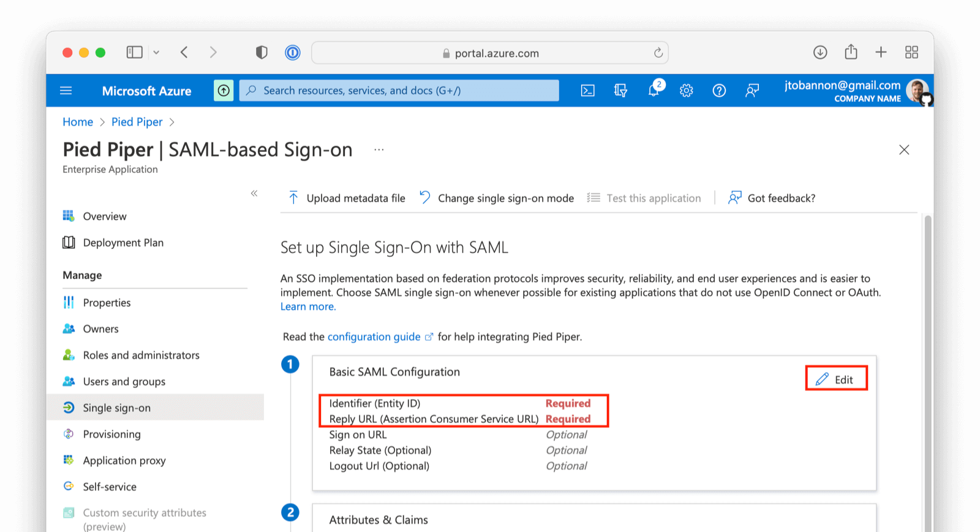Click the Sign on URL row
The height and width of the screenshot is (532, 980).
click(x=458, y=435)
